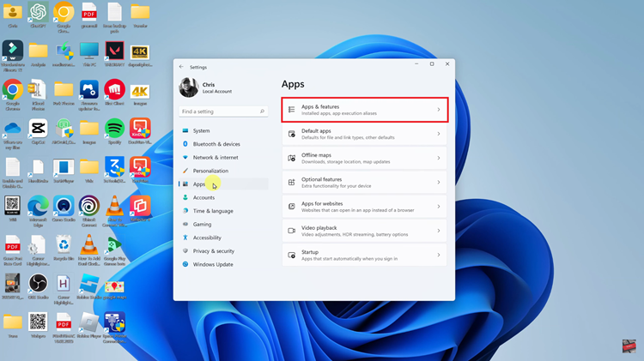Image resolution: width=644 pixels, height=361 pixels.
Task: Expand the Apps for websites chevron
Action: coord(438,207)
